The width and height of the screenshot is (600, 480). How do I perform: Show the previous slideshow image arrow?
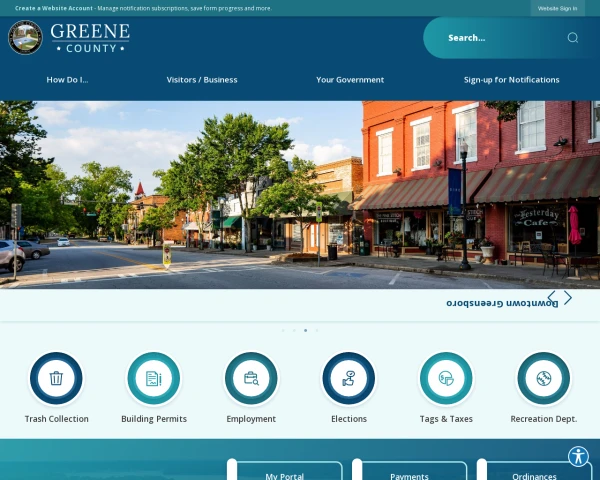pos(551,297)
